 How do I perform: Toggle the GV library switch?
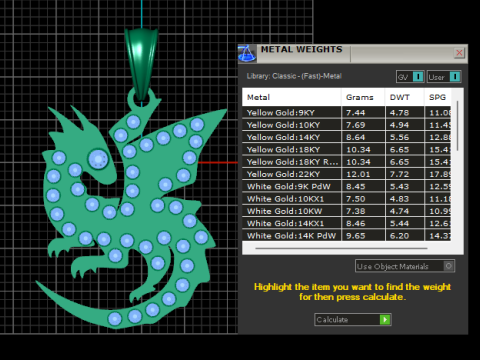pos(410,77)
